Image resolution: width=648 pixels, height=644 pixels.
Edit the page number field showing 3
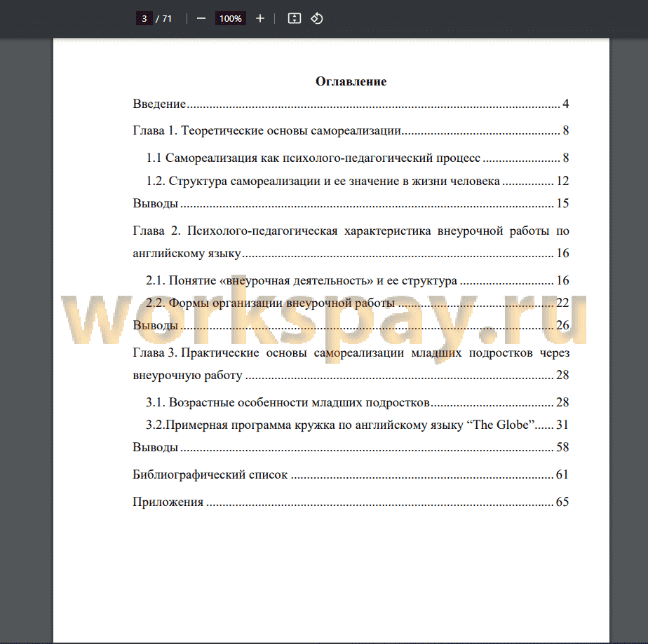144,19
